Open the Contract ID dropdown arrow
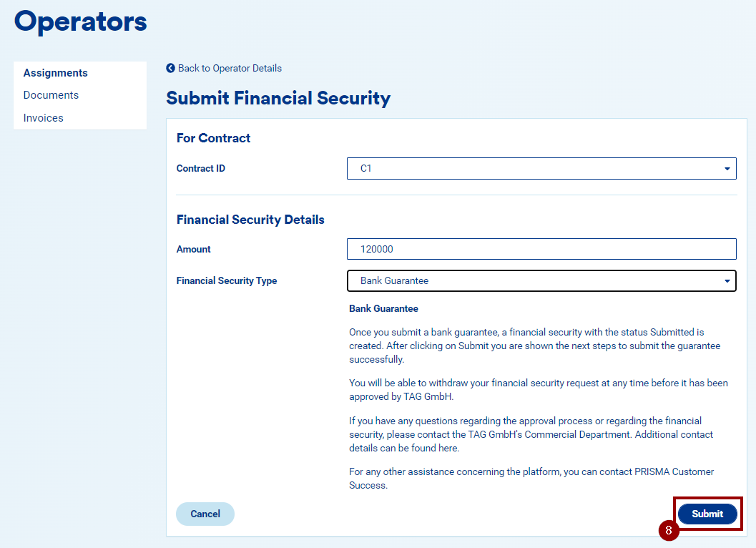756x548 pixels. [x=727, y=169]
